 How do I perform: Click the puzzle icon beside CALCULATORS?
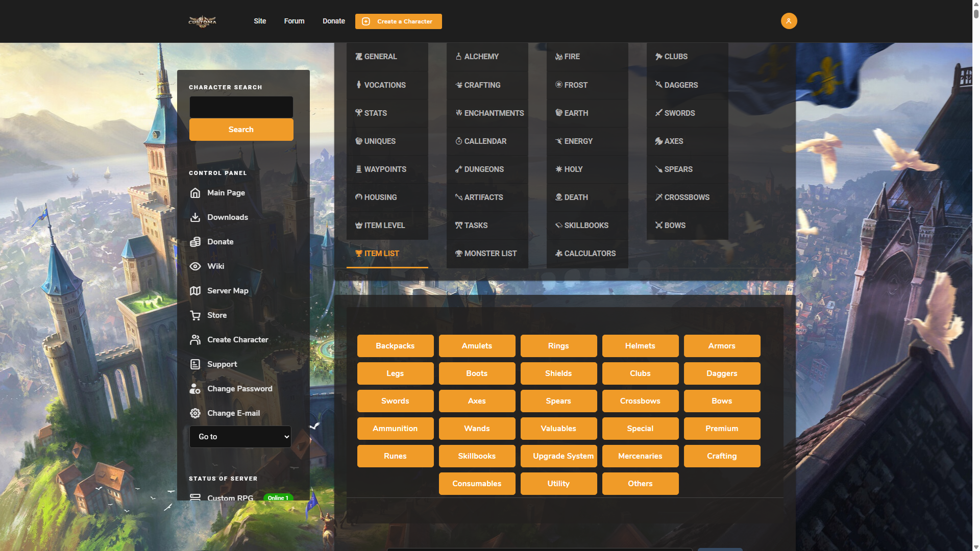pos(559,254)
